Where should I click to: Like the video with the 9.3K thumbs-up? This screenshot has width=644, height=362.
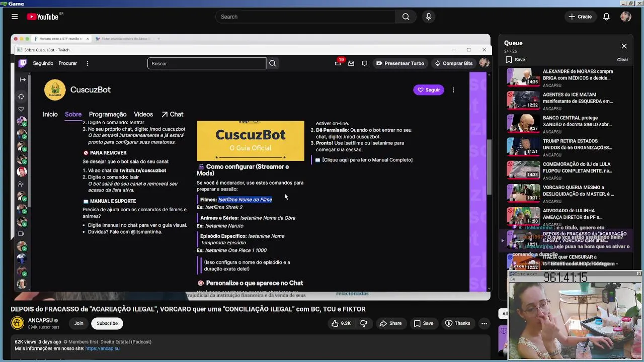click(x=341, y=323)
